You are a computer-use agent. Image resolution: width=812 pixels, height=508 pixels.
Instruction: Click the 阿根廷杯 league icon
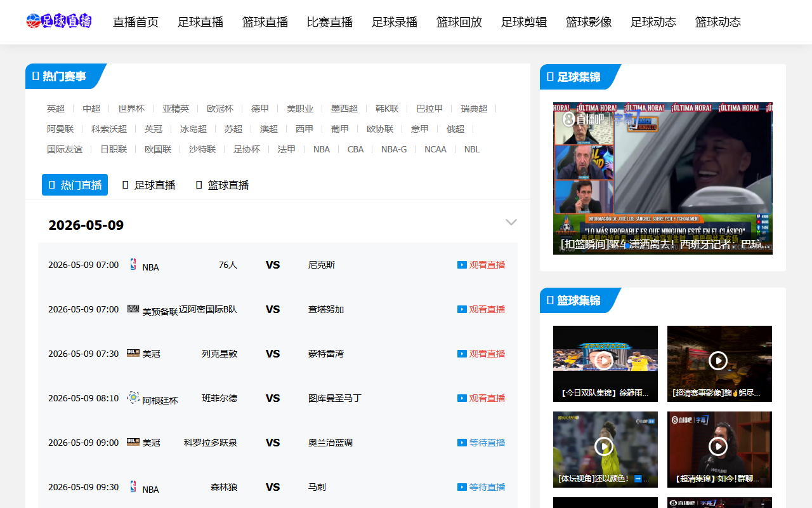click(x=133, y=398)
